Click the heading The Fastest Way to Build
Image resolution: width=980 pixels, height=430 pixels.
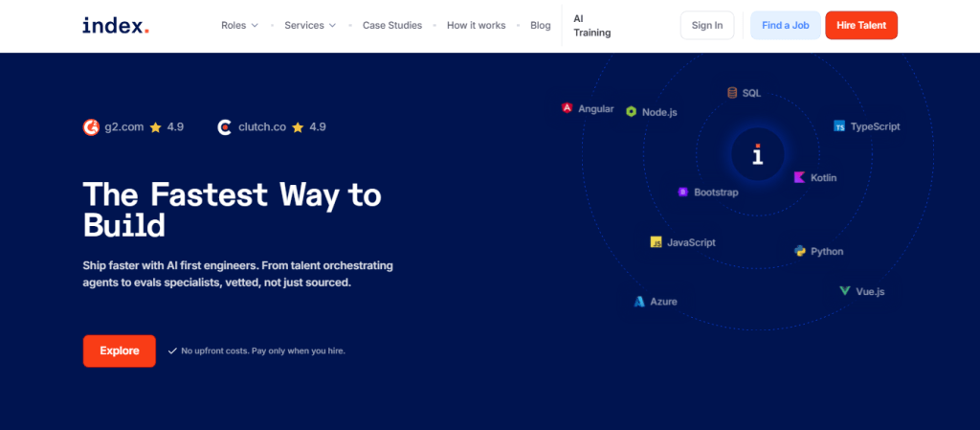[232, 210]
